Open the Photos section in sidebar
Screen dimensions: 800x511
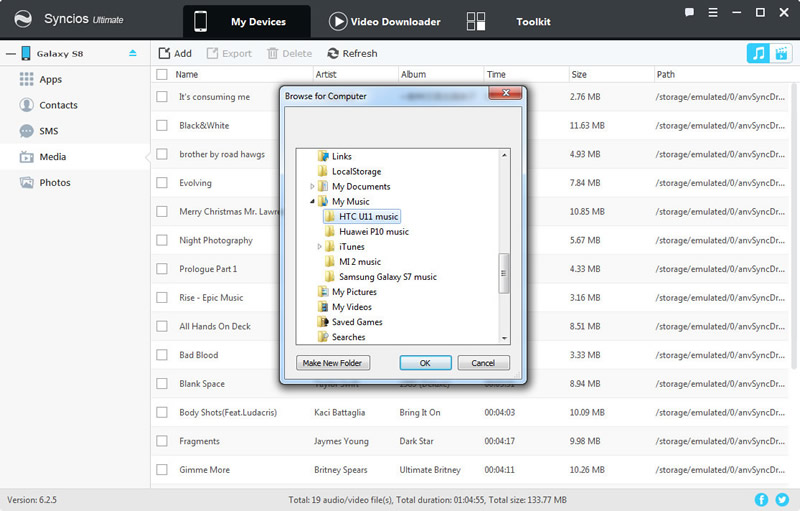(75, 183)
